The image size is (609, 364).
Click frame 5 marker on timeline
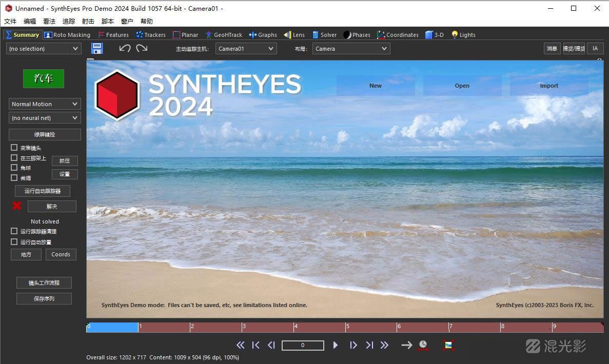[x=347, y=327]
